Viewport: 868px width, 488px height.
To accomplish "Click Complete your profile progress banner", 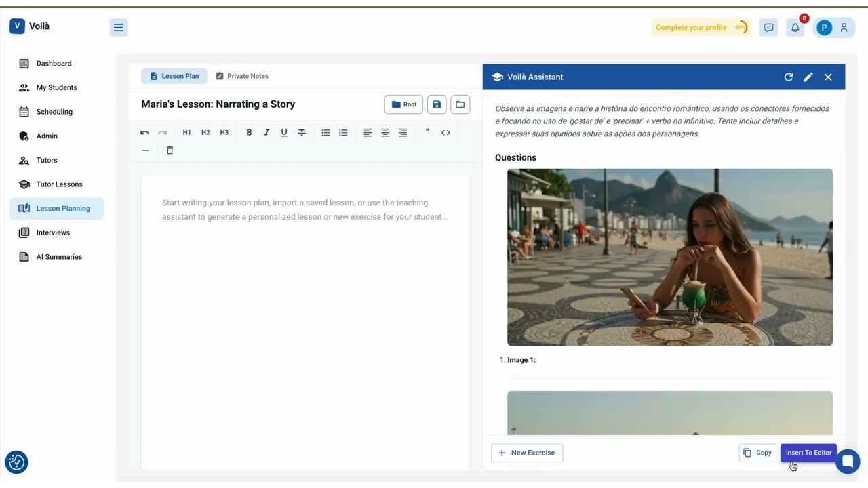I will (701, 28).
